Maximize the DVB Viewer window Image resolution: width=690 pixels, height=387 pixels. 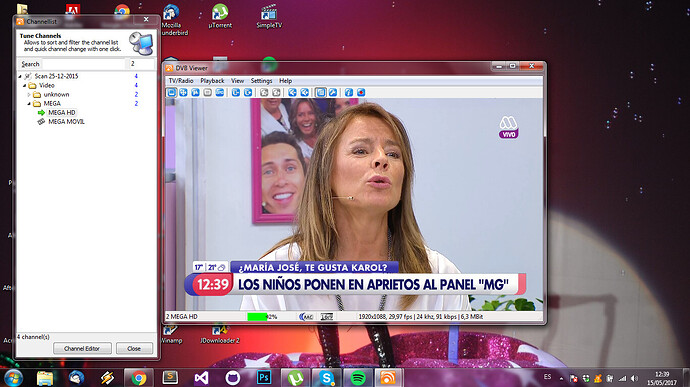coord(512,66)
